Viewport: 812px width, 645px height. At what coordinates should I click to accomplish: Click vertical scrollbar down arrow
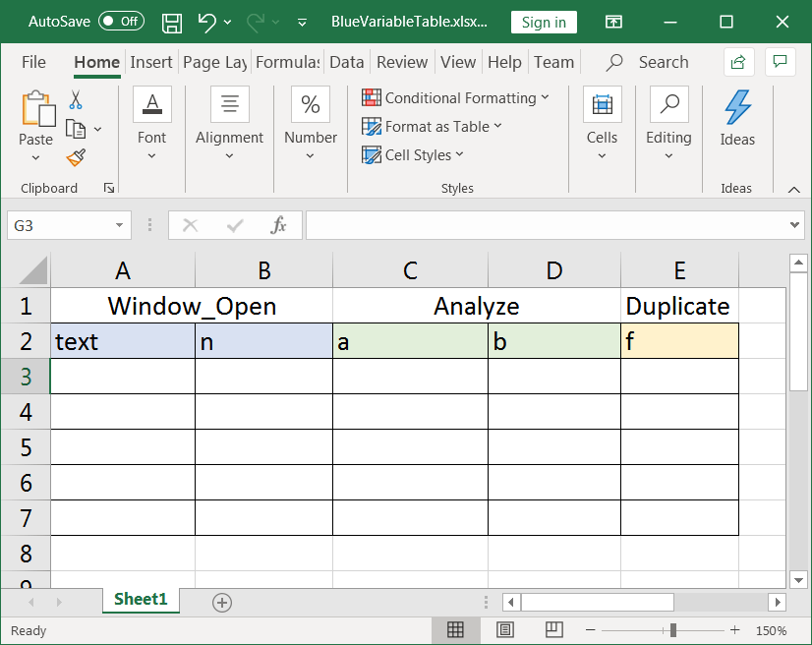(798, 580)
